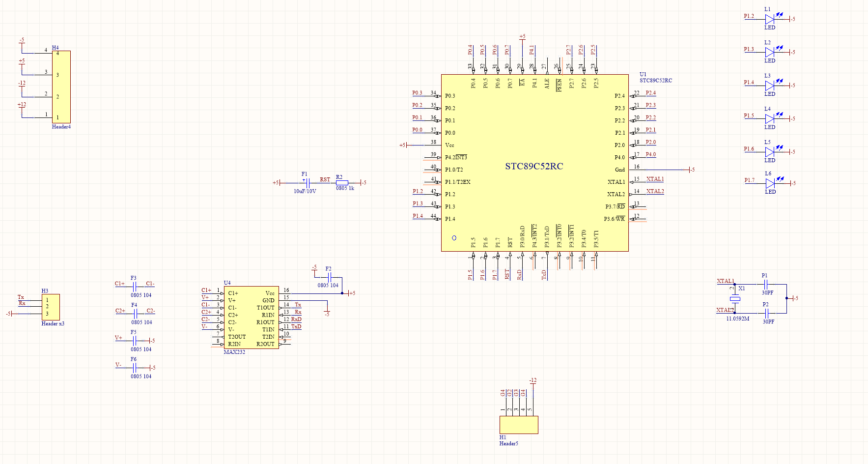Click the +5 power port above EA pin
The width and height of the screenshot is (868, 464).
pyautogui.click(x=522, y=37)
